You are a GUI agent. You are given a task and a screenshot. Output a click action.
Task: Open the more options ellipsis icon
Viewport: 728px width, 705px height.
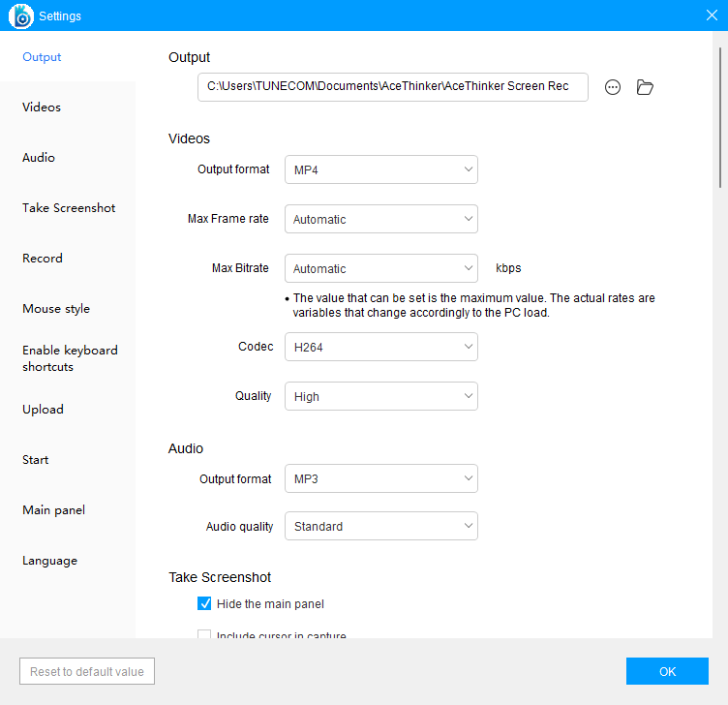[613, 87]
